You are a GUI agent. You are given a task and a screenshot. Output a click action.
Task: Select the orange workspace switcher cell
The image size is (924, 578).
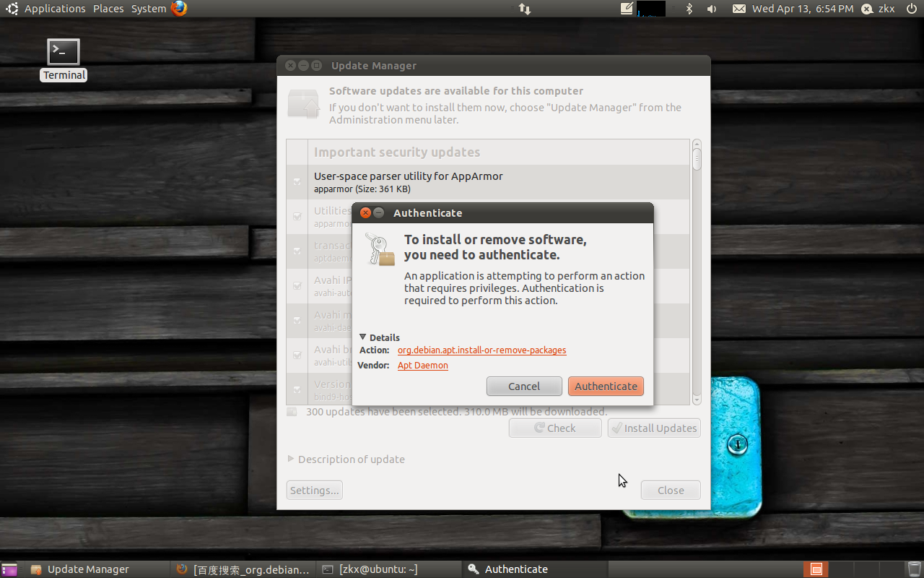click(x=816, y=569)
